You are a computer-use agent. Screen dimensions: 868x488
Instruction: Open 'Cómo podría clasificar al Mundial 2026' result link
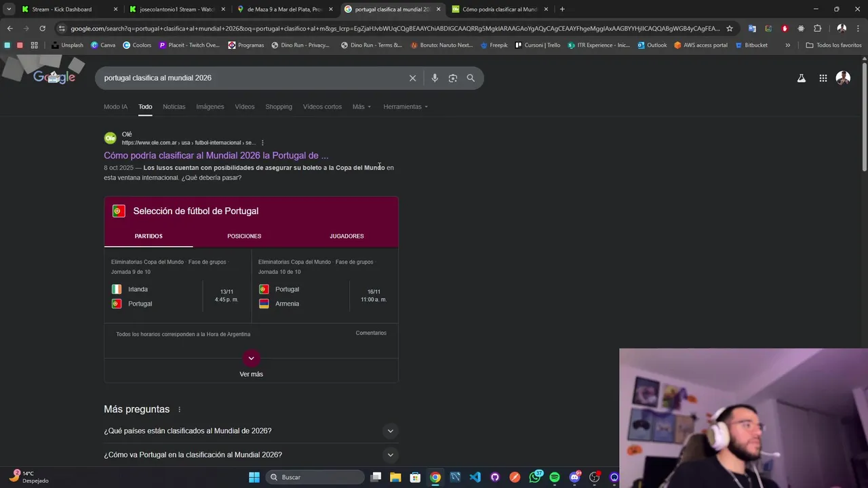(216, 155)
